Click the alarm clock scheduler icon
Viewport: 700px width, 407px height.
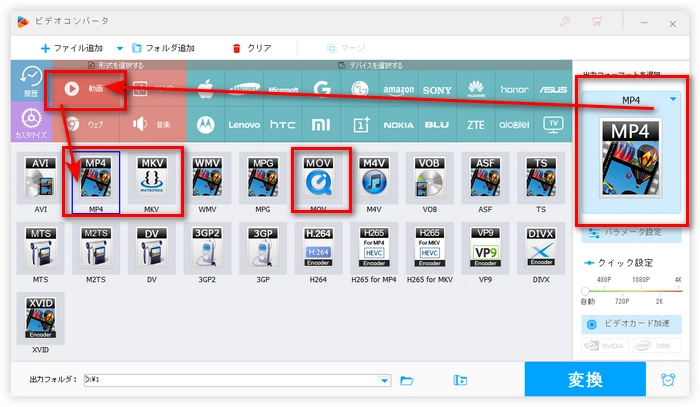[x=667, y=380]
